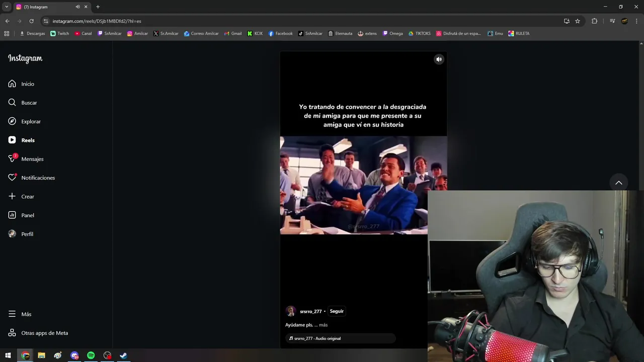
Task: Expand caption with más
Action: [323, 325]
